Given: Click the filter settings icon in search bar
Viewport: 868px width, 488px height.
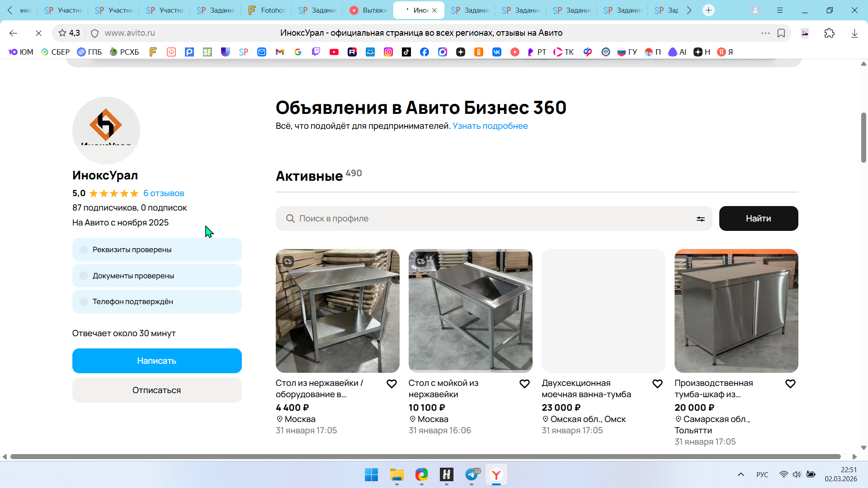Looking at the screenshot, I should click(700, 219).
